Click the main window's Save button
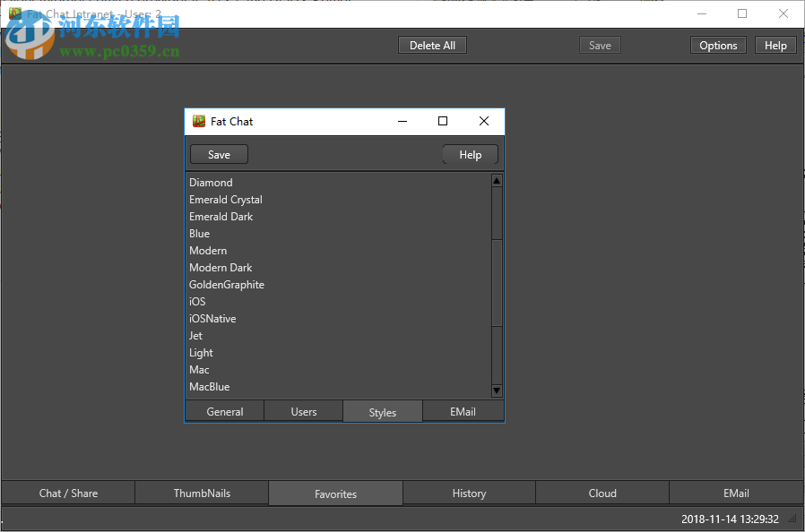The width and height of the screenshot is (805, 532). tap(600, 45)
